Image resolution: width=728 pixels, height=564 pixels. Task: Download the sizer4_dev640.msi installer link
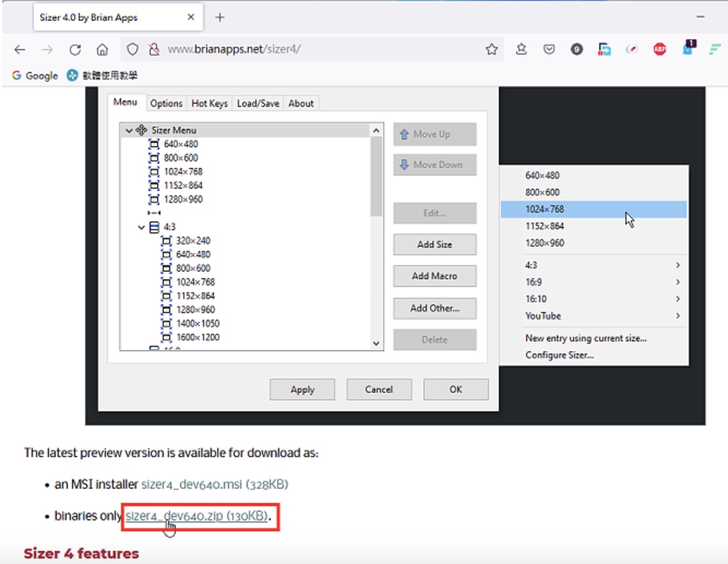[214, 484]
